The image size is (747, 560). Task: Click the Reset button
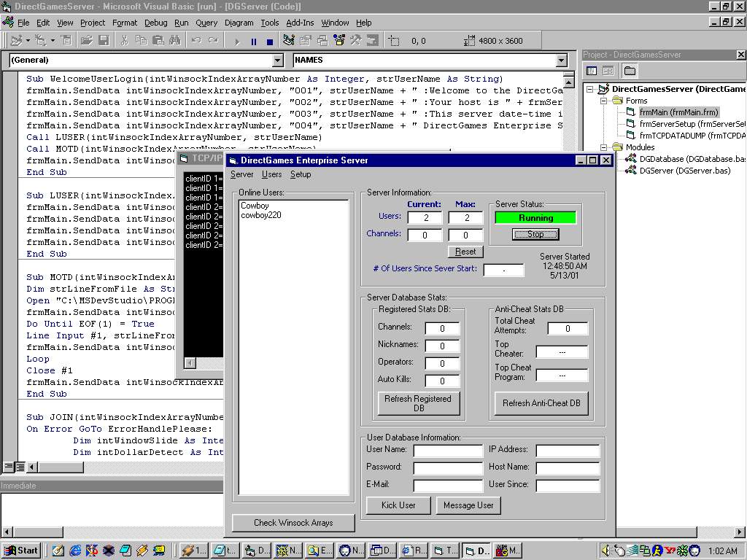tap(465, 252)
